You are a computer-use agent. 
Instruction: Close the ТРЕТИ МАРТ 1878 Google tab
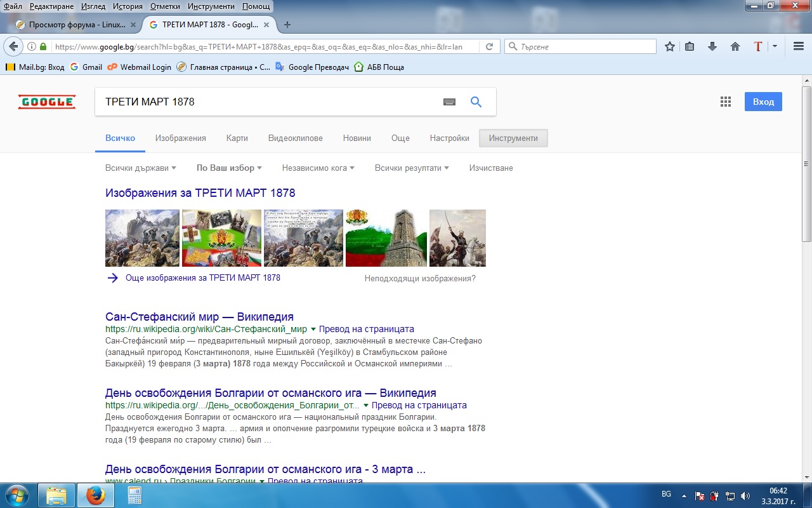click(266, 25)
